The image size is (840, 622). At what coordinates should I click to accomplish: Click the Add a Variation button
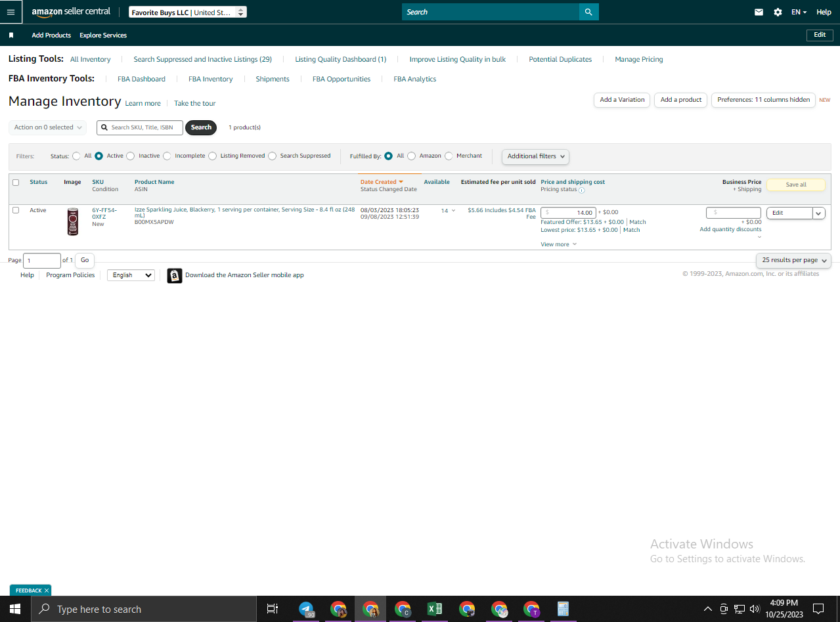(622, 100)
